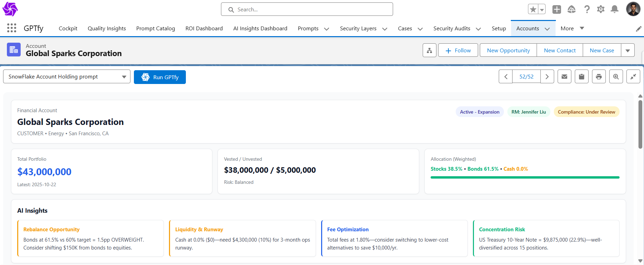Open the SnowFlake Account Holding prompt dropdown
Image resolution: width=644 pixels, height=265 pixels.
67,77
